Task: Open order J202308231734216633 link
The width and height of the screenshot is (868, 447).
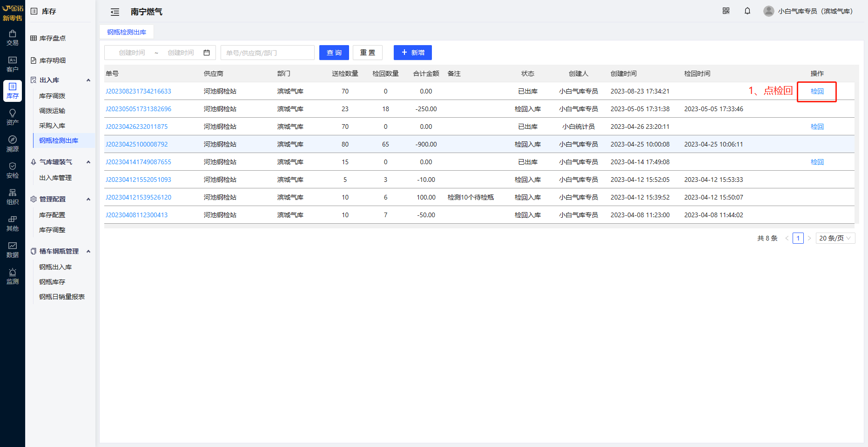Action: point(138,91)
